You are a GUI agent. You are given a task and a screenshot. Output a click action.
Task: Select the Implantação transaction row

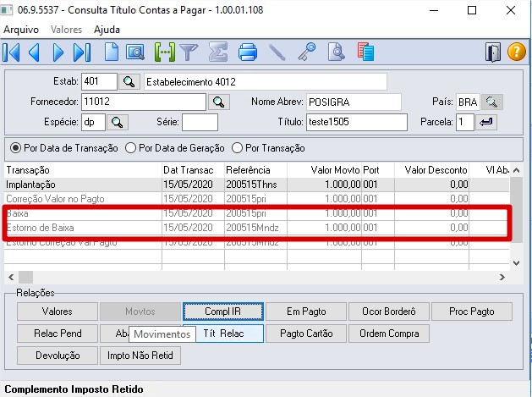click(x=257, y=185)
